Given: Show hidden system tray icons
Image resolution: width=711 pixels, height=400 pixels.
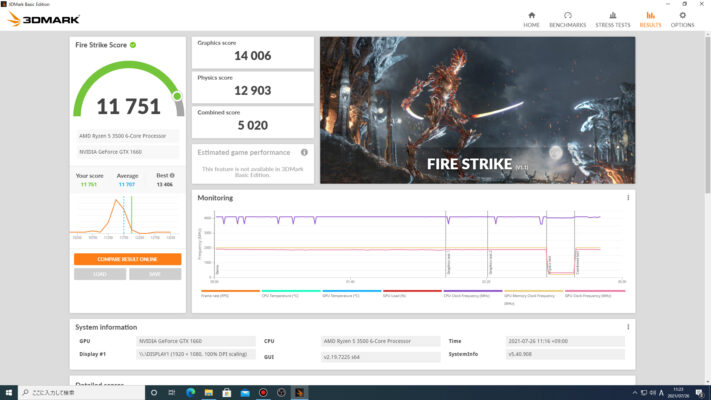Looking at the screenshot, I should click(635, 393).
